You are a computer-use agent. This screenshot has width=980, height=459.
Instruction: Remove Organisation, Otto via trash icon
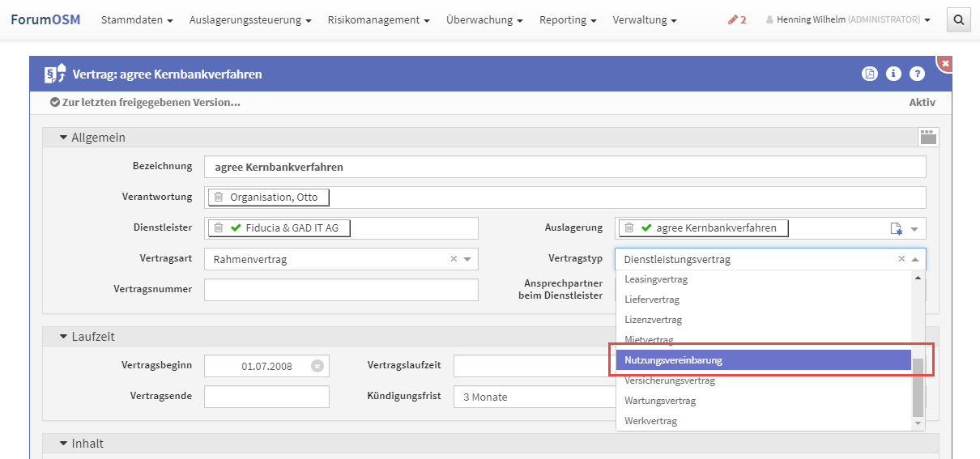(219, 198)
